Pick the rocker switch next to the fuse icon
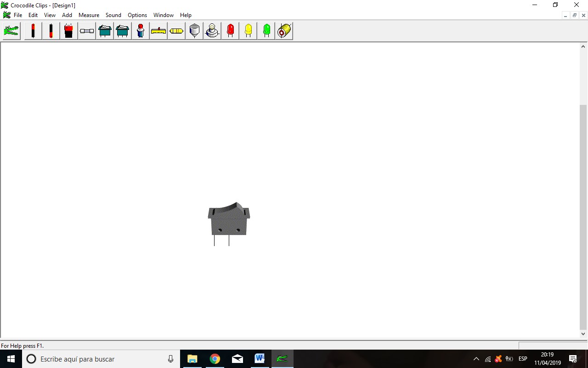This screenshot has width=588, height=368. coord(105,31)
